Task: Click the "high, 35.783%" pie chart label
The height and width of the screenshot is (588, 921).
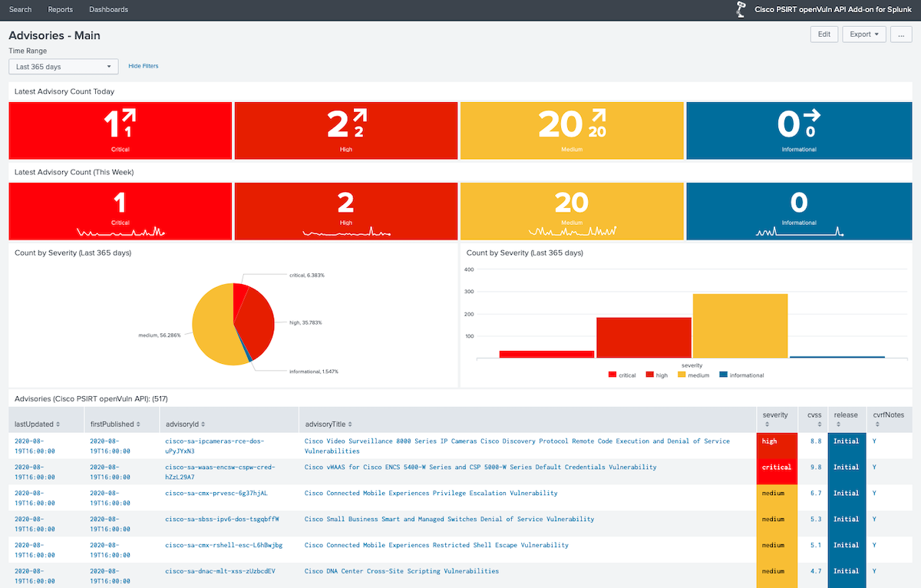Action: click(305, 322)
